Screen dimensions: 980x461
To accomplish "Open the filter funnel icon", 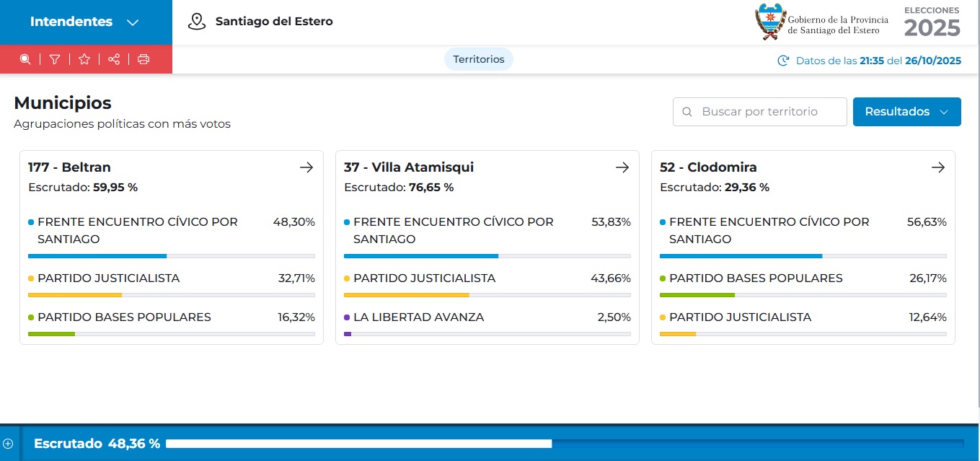I will pos(55,59).
